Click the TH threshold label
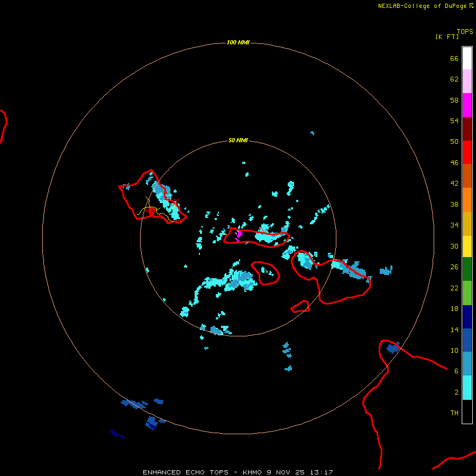Viewport: 476px width, 476px height. (454, 413)
